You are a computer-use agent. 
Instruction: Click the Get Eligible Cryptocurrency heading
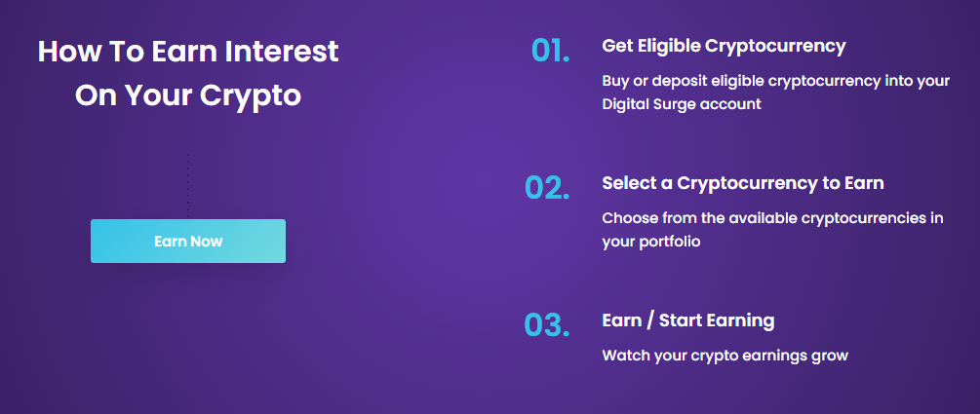click(724, 46)
